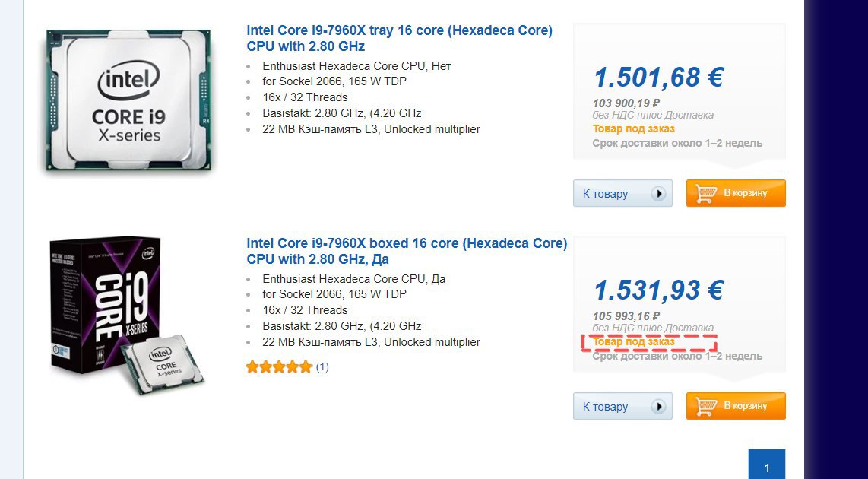Click the boxed CPU's Срок доставки около 1–2 недель text
This screenshot has height=479, width=868.
point(677,356)
